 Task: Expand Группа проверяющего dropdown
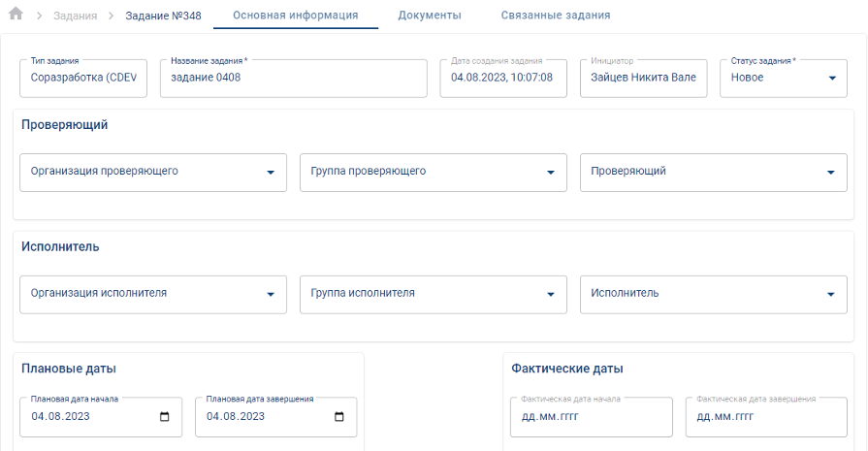click(x=550, y=173)
